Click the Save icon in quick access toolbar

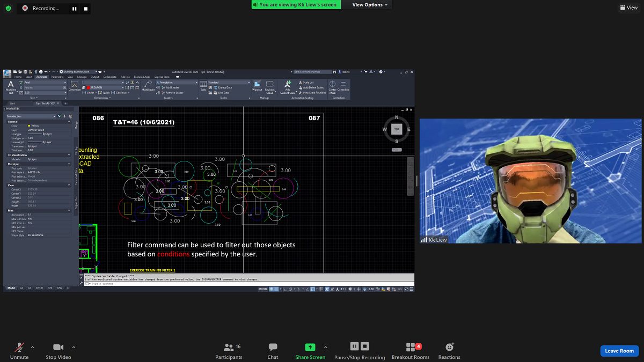click(25, 72)
